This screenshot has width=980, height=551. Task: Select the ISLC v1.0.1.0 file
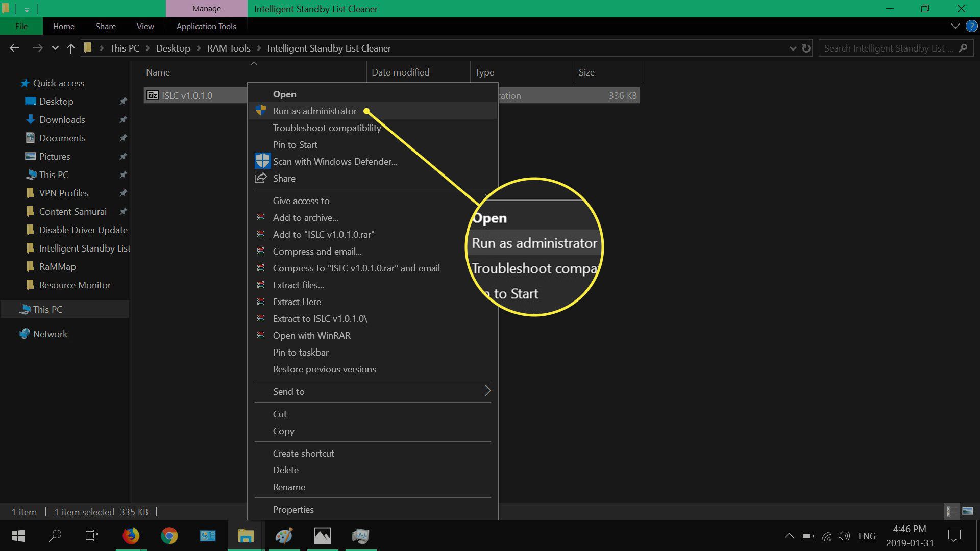coord(187,95)
